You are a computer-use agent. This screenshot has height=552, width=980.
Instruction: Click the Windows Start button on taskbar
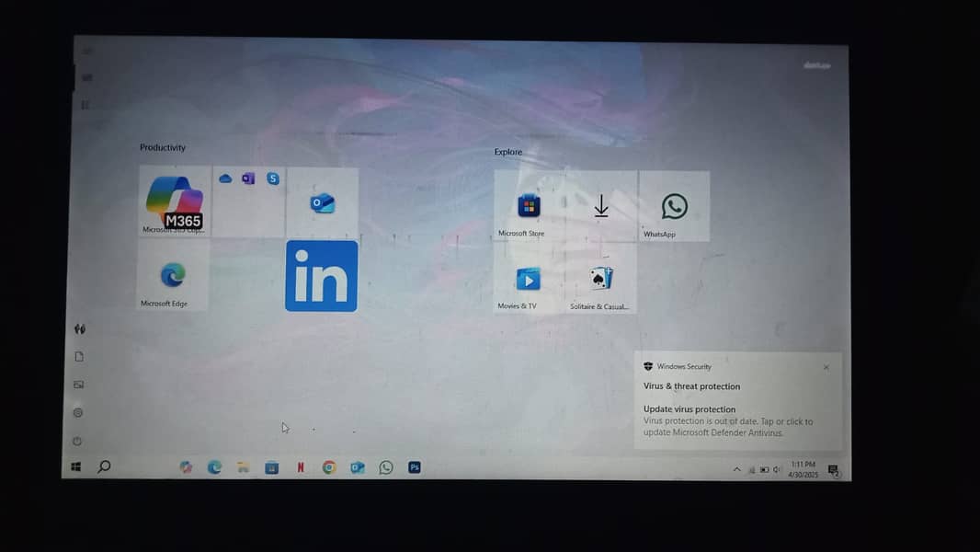[x=75, y=467]
